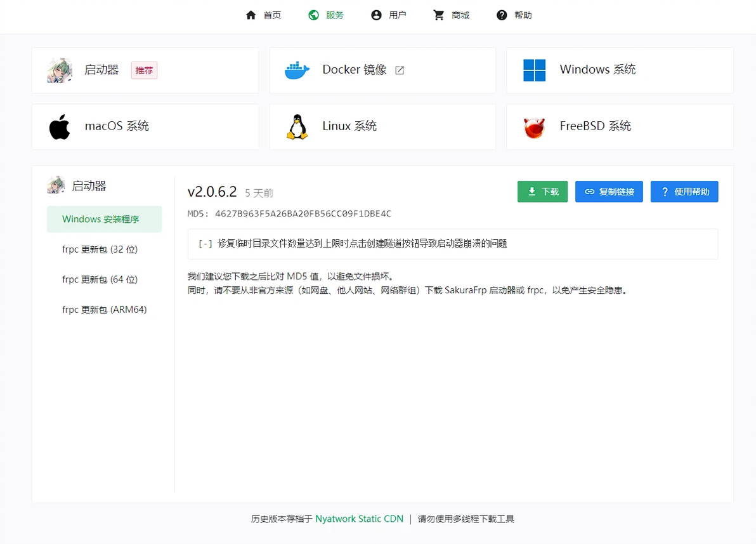
Task: Select the 启动器 card title
Action: [x=101, y=70]
